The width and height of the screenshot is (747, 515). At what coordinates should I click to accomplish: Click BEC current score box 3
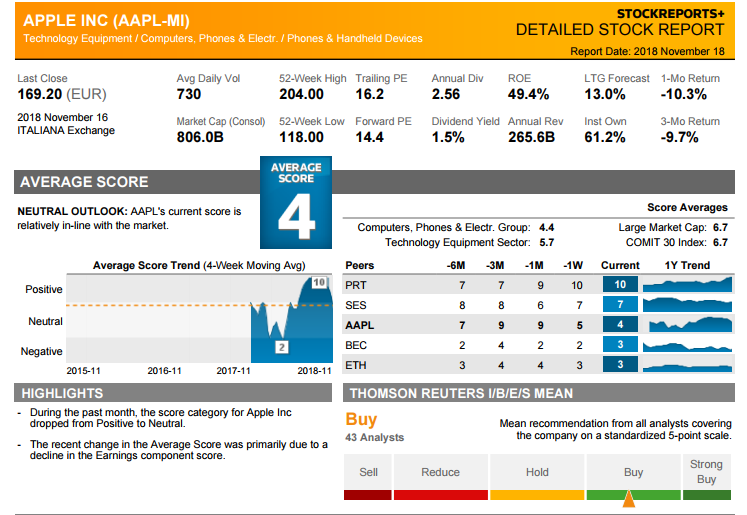(x=620, y=344)
